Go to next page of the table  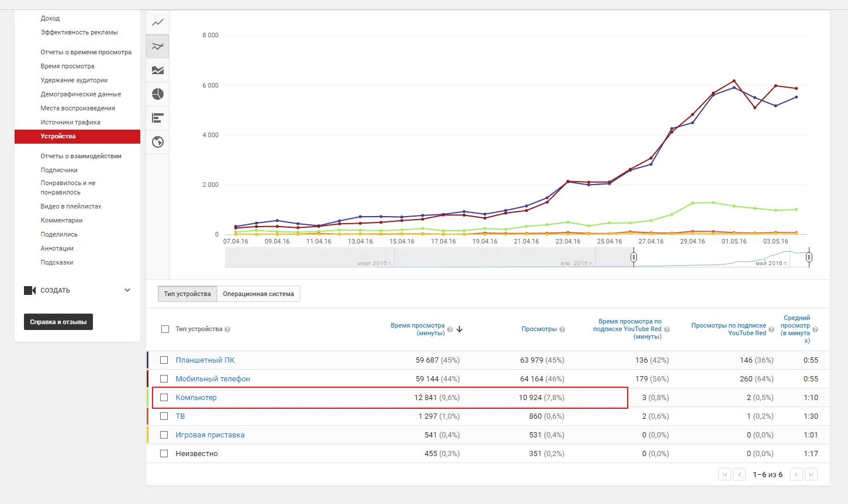[796, 475]
